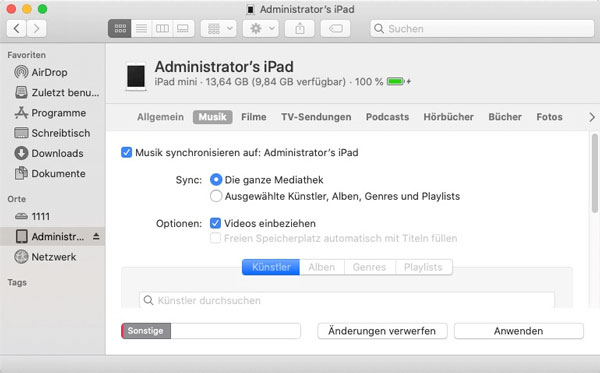600x373 pixels.
Task: Click the Künstler durchsuchen search field
Action: coord(347,300)
